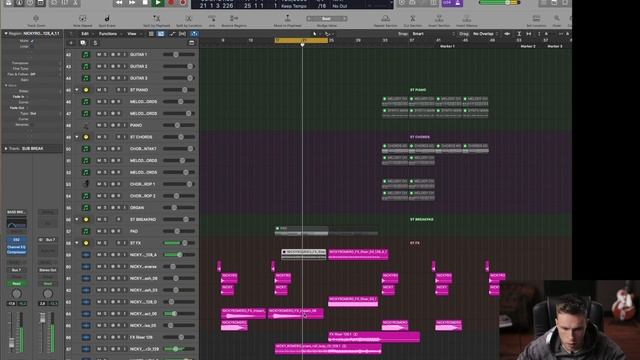Click Marker 1 in the marker lane

[x=447, y=47]
